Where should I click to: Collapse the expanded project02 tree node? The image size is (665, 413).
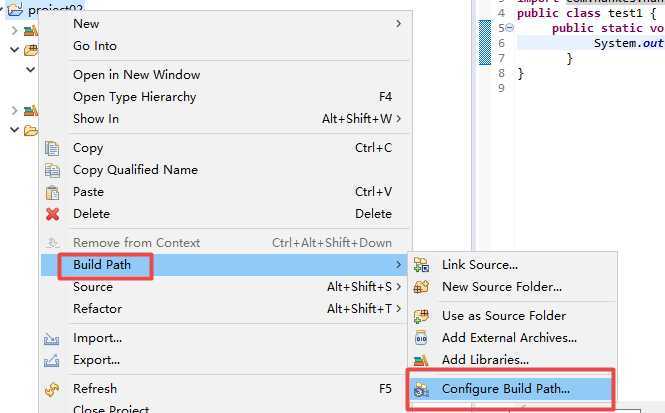[1, 8]
